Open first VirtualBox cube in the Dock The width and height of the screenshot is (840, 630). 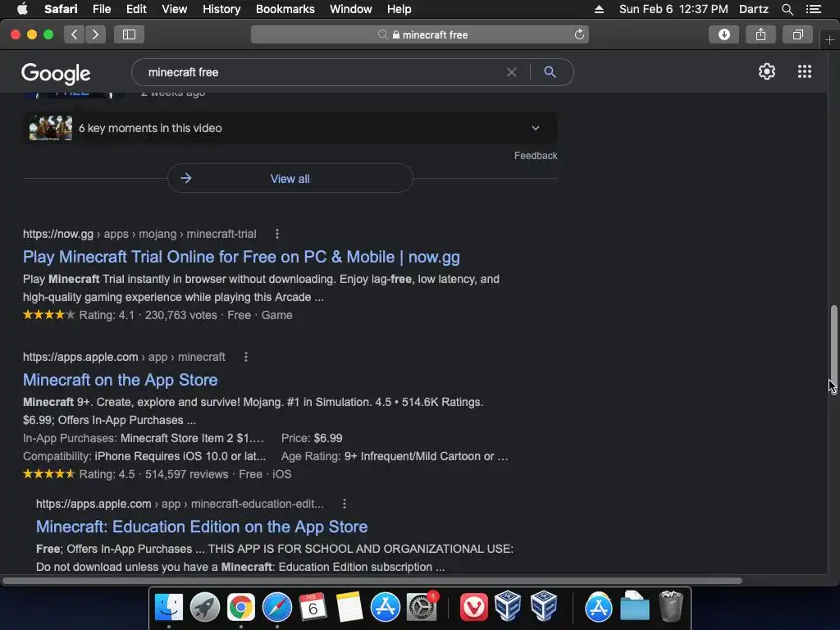(x=507, y=608)
